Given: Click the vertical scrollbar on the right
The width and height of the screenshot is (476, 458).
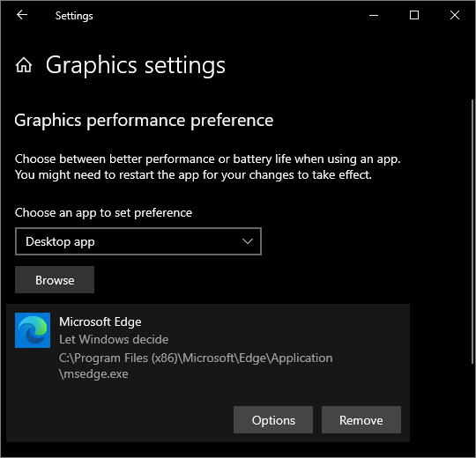Looking at the screenshot, I should pos(472,231).
